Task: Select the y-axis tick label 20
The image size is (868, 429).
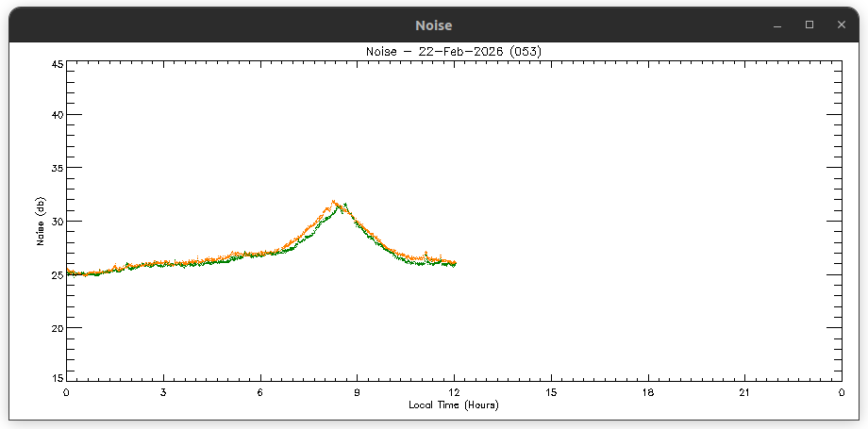Action: tap(57, 328)
